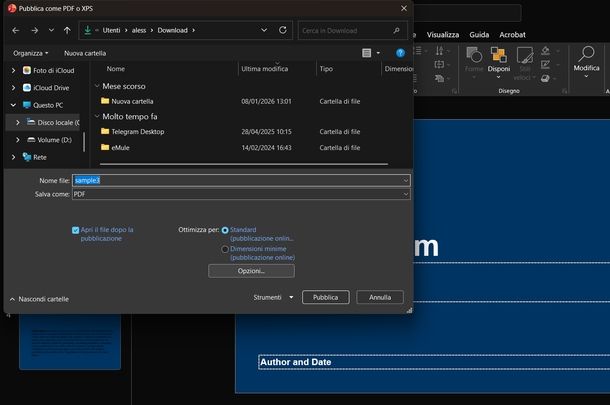Choose Dimensioni minime radio option
This screenshot has width=610, height=405.
[224, 249]
